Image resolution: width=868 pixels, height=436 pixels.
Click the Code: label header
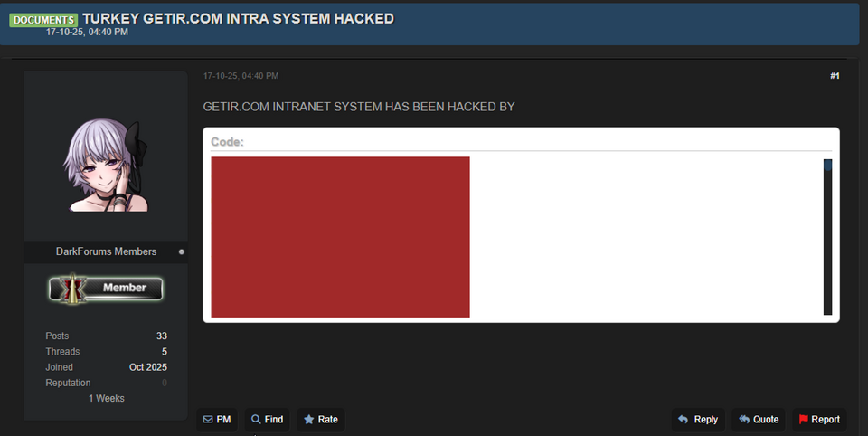227,142
